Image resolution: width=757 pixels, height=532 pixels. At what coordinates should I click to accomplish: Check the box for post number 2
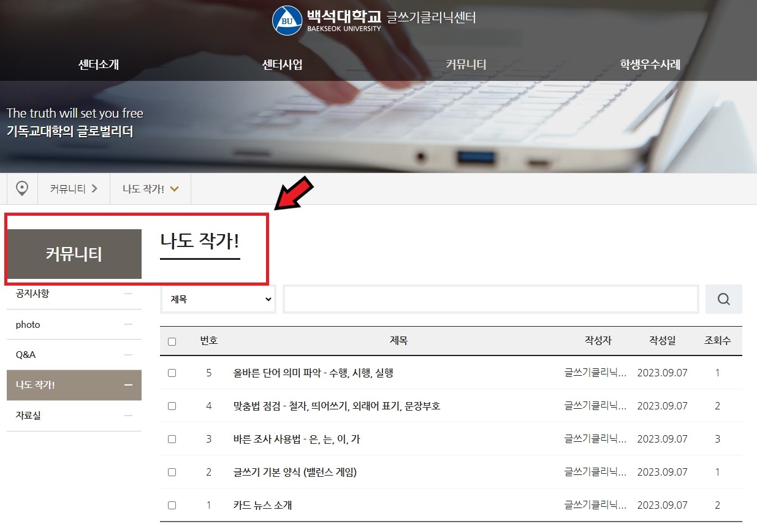pos(172,472)
